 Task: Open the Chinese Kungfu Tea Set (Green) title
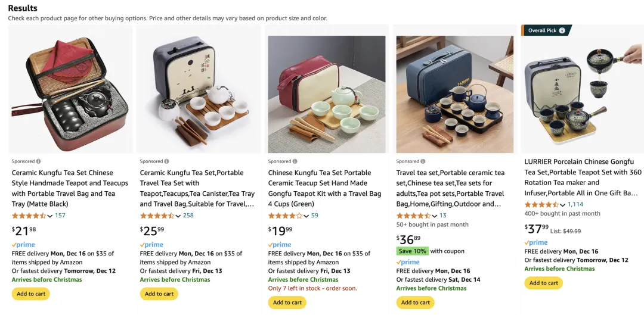coord(324,183)
